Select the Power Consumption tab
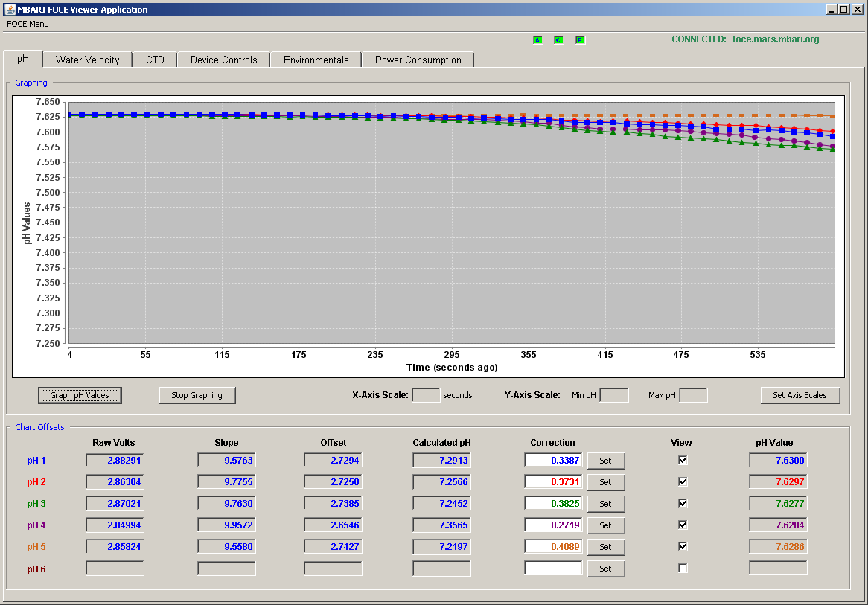Image resolution: width=868 pixels, height=605 pixels. point(418,60)
